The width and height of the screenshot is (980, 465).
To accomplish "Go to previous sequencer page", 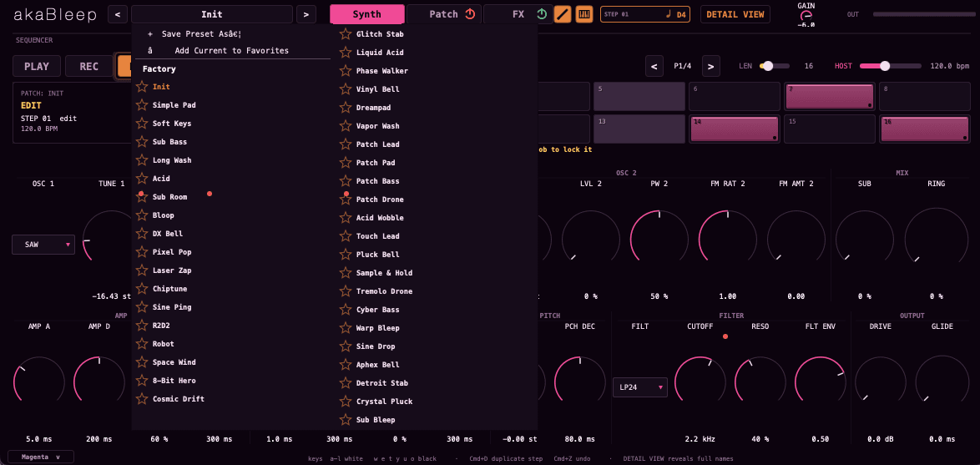I will coord(654,66).
